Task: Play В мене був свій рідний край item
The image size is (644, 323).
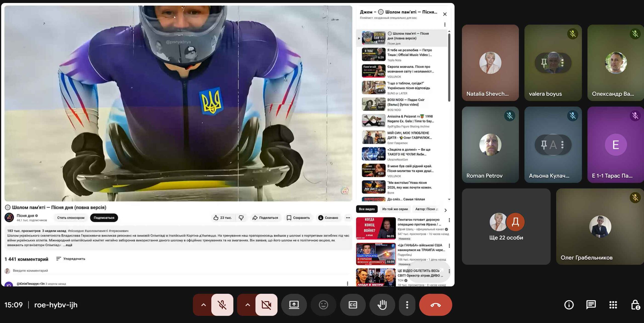Action: [402, 171]
